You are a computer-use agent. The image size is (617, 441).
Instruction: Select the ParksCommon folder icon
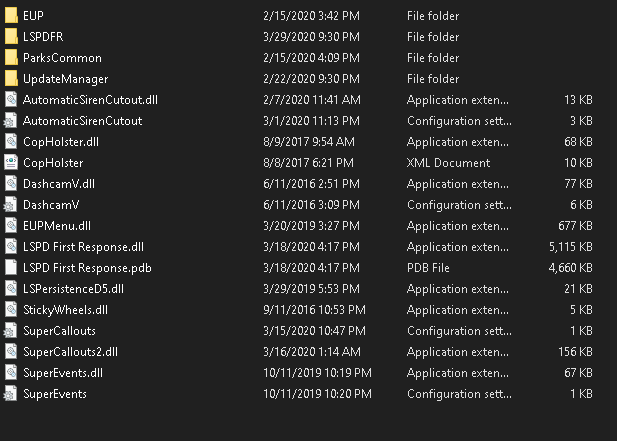pyautogui.click(x=10, y=58)
